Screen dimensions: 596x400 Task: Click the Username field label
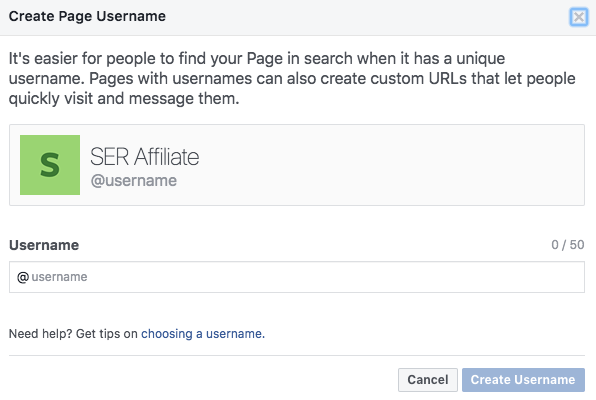[x=44, y=245]
